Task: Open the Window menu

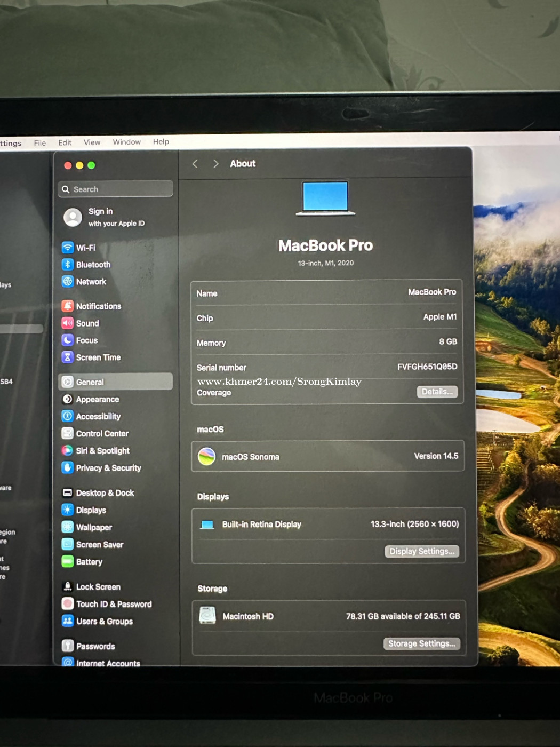Action: tap(127, 142)
